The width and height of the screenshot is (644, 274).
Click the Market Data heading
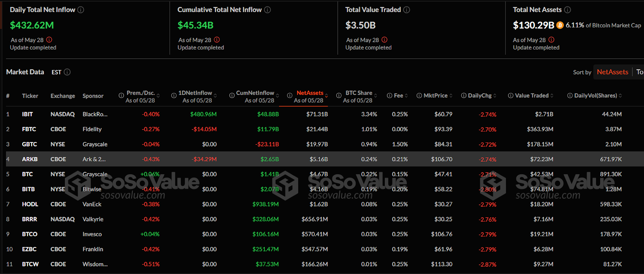tap(25, 72)
